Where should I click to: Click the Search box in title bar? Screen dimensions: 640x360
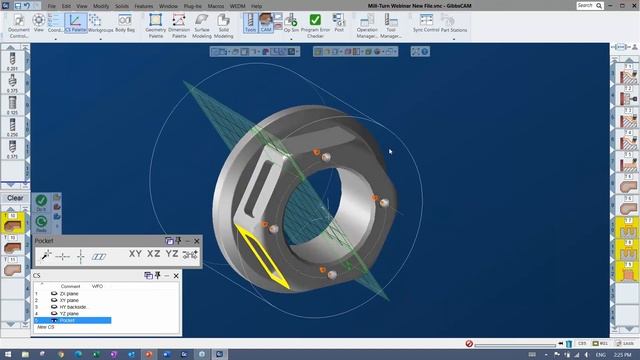589,5
